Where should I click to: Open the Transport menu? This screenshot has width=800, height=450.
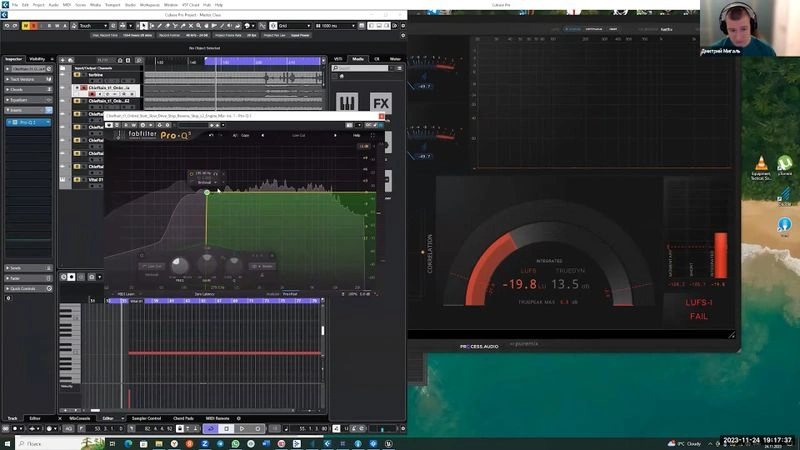pos(112,5)
